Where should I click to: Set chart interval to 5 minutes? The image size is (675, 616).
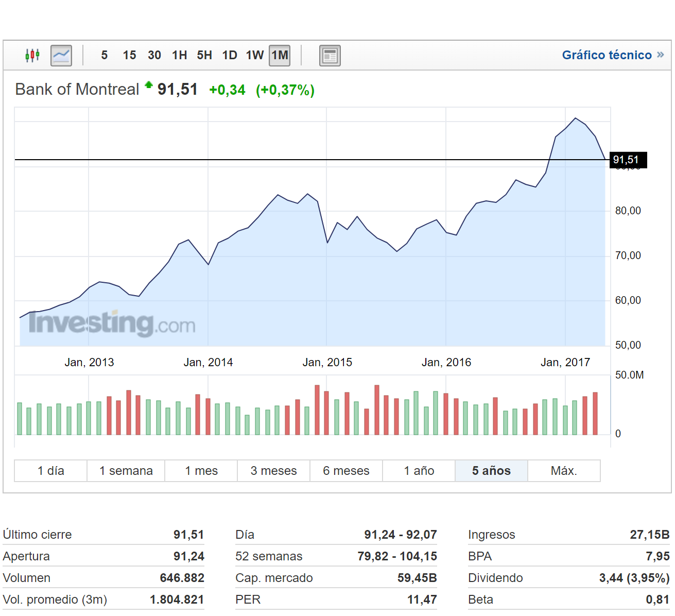(105, 55)
